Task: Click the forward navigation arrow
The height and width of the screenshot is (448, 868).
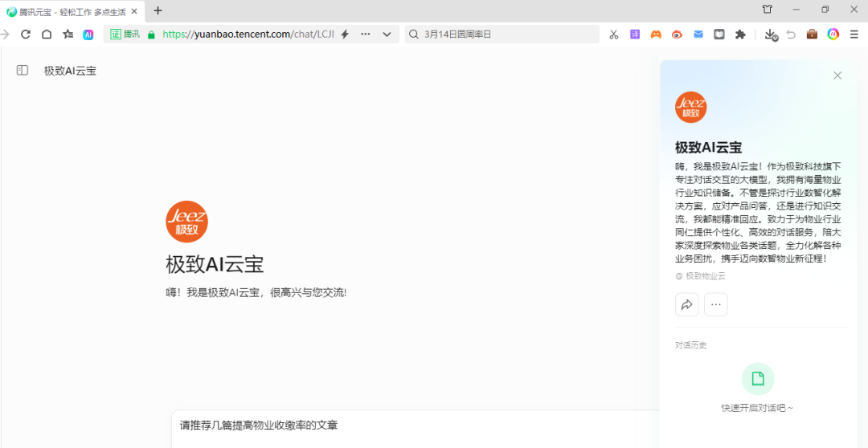Action: (x=5, y=35)
